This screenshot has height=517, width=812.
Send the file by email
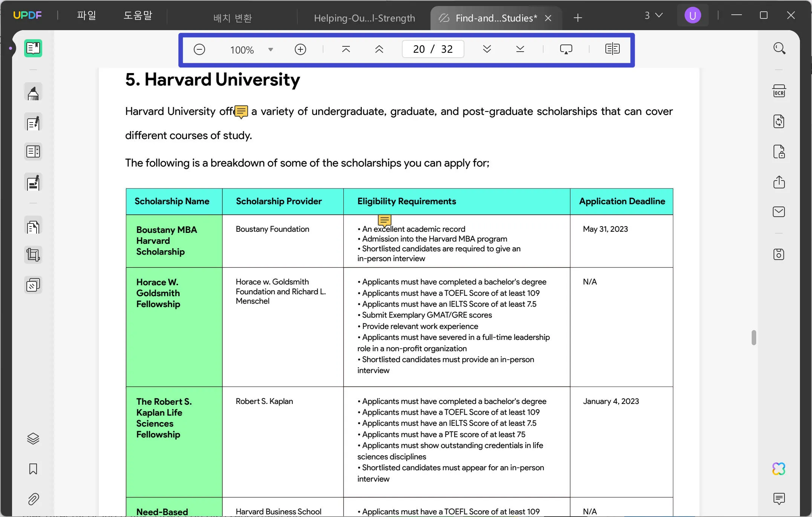779,212
